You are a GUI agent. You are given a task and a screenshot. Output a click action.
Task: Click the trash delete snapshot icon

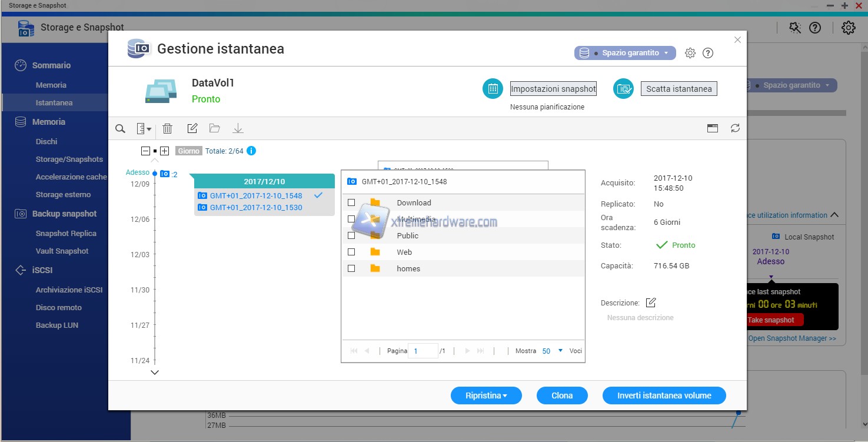(168, 129)
